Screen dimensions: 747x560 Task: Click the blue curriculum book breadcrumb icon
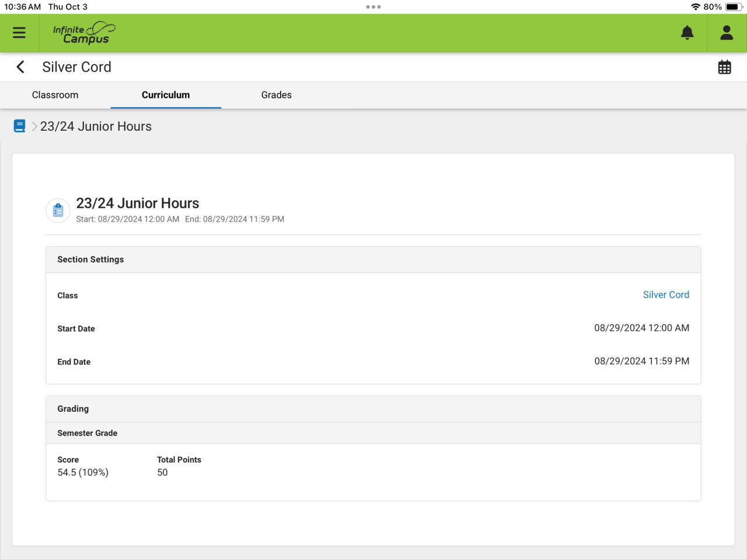coord(19,126)
